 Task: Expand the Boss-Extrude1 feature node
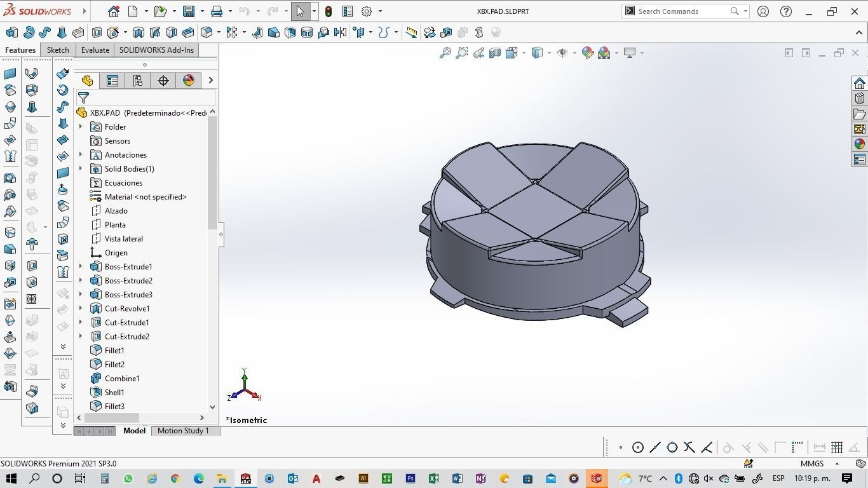coord(81,267)
